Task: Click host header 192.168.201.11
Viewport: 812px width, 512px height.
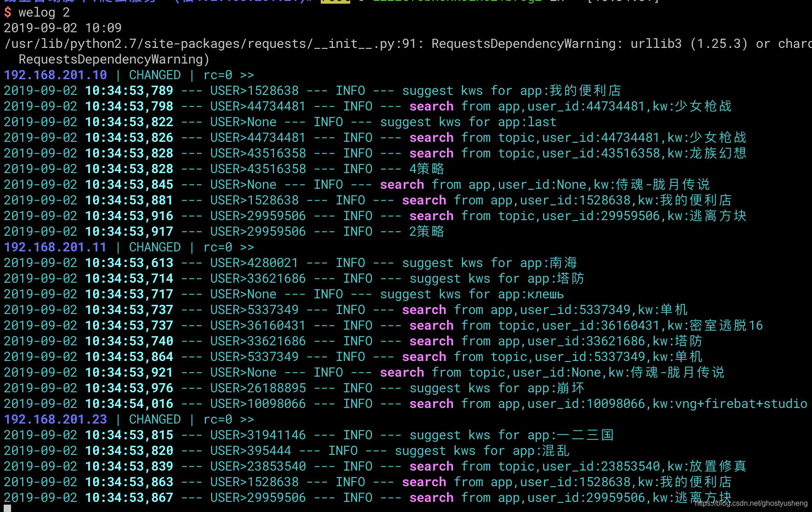Action: [55, 247]
